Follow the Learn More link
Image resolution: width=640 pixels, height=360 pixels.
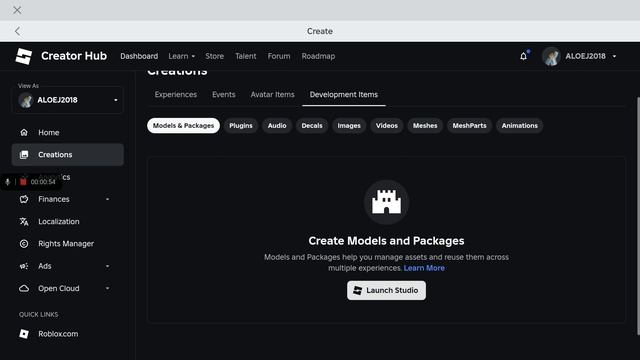click(x=424, y=268)
